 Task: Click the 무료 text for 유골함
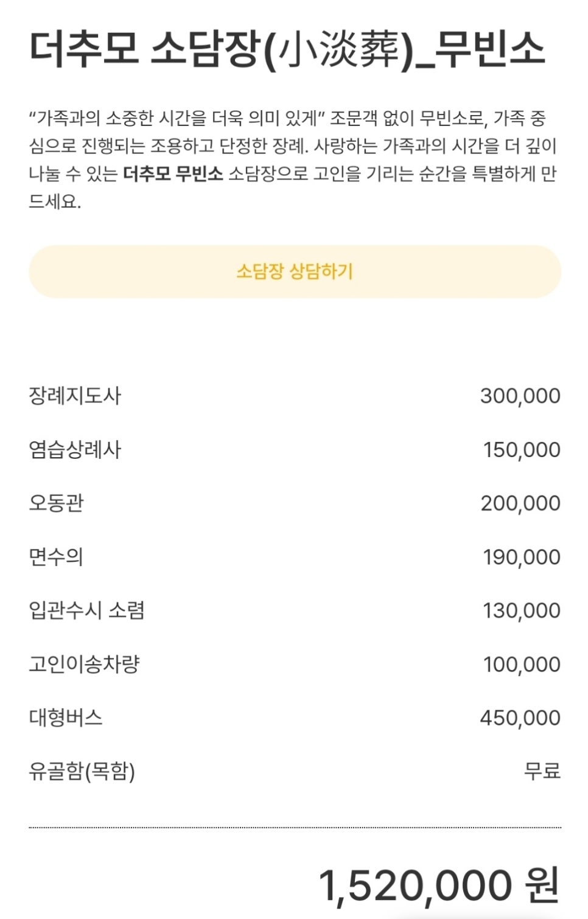click(x=542, y=771)
